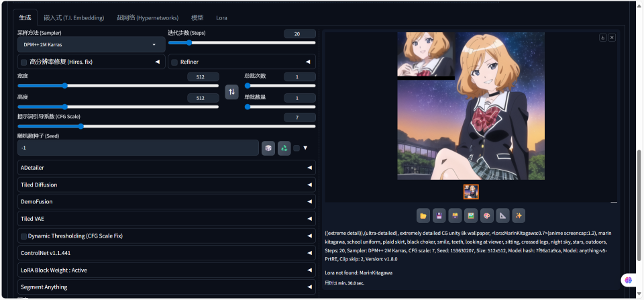Click the sparkles upscale icon below image

(x=519, y=215)
